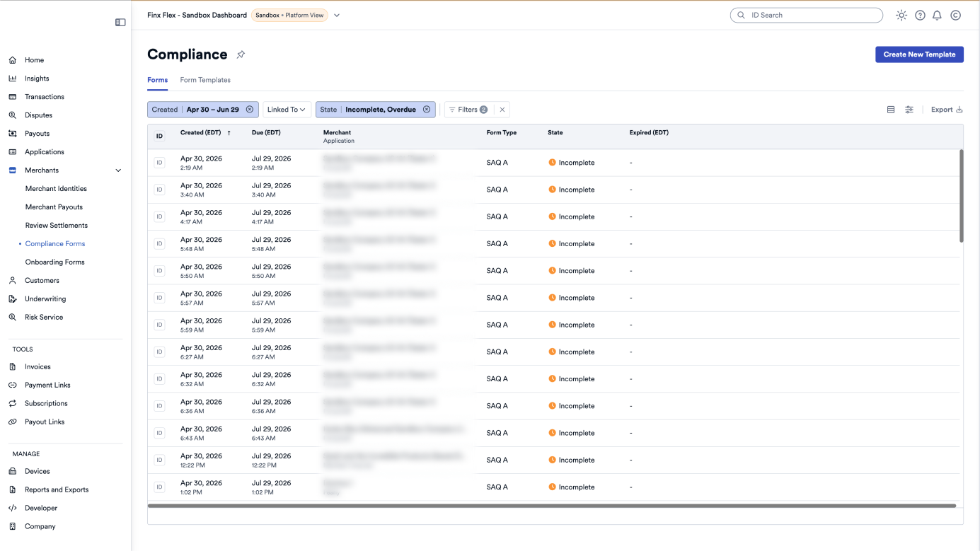Click the Transactions card icon

click(13, 97)
